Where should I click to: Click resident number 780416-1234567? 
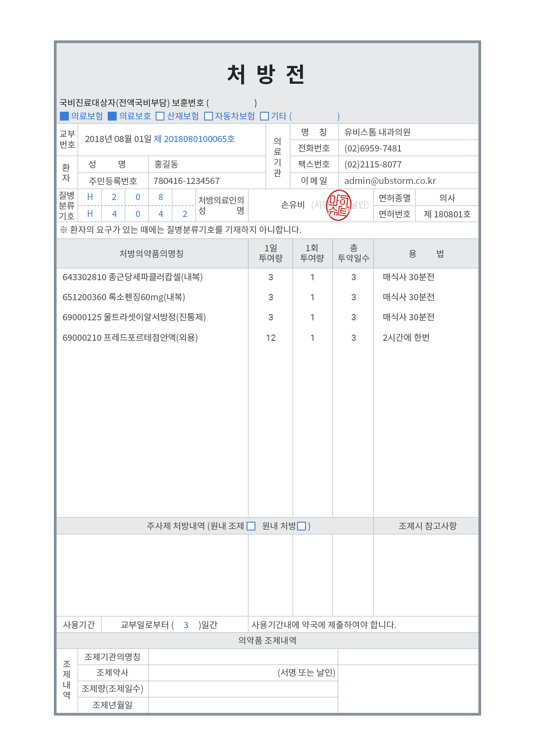tap(186, 181)
